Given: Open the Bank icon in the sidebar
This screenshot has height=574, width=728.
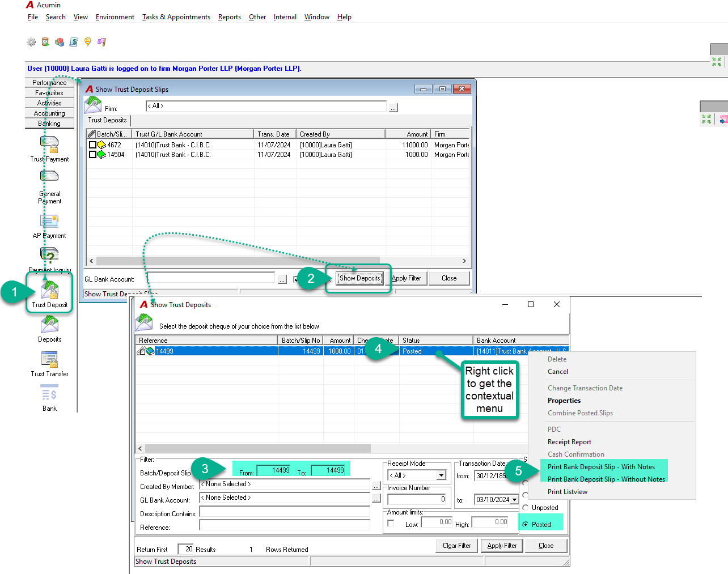Looking at the screenshot, I should click(49, 398).
